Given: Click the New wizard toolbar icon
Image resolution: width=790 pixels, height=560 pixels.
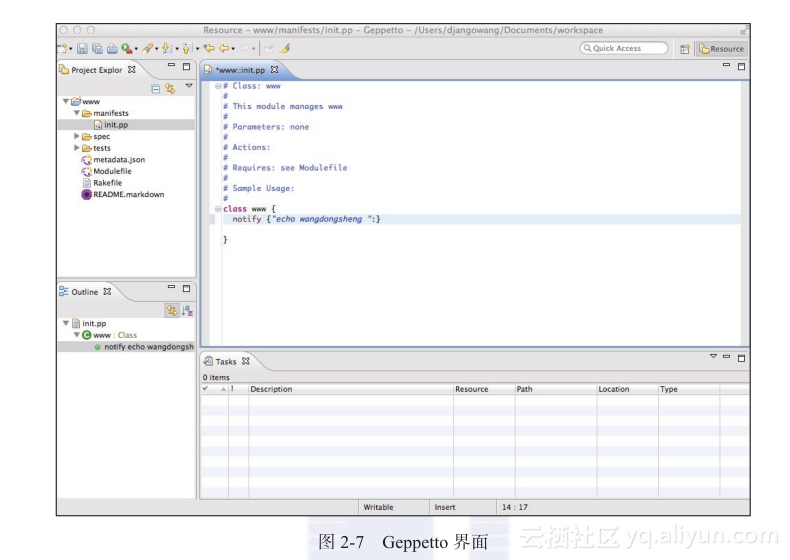Looking at the screenshot, I should (62, 48).
